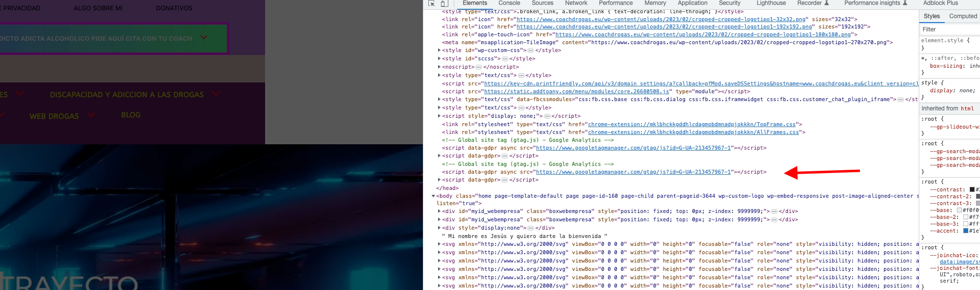Expand the style node with data-fbcssmodules
The height and width of the screenshot is (290, 980).
pyautogui.click(x=439, y=100)
